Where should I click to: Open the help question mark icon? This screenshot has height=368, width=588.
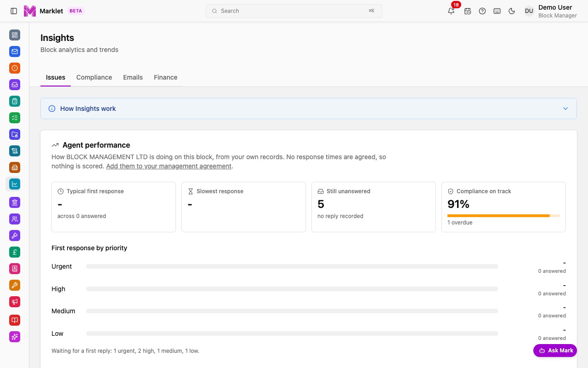pyautogui.click(x=482, y=11)
